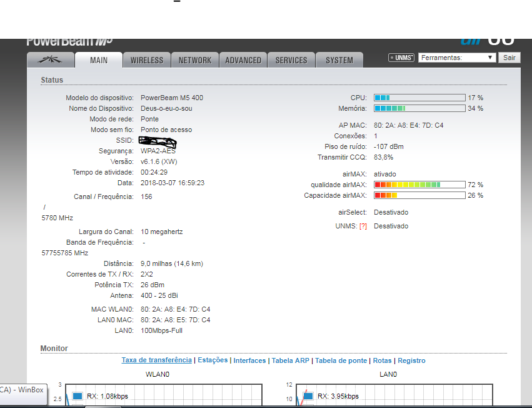Screen dimensions: 532x408
Task: Click the Capacidade airMAX bar
Action: pos(419,195)
